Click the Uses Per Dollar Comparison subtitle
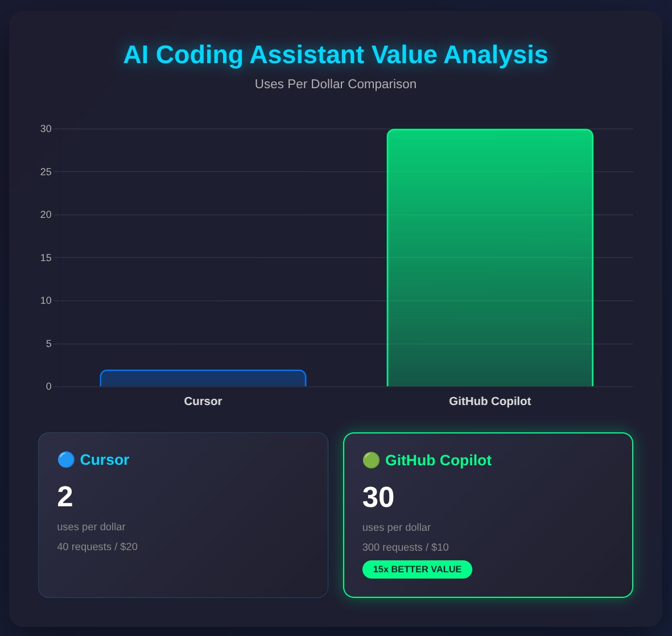This screenshot has width=672, height=636. point(336,84)
